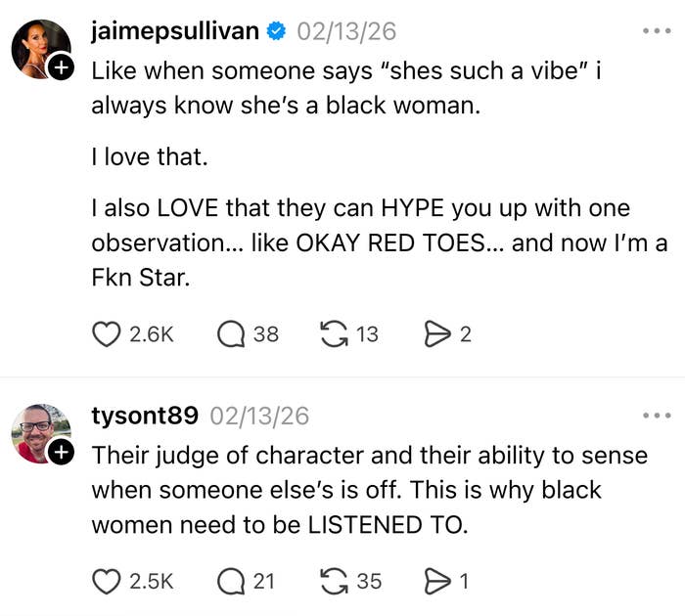This screenshot has width=685, height=616.
Task: Like tysont89's reply with heart icon
Action: (x=106, y=581)
